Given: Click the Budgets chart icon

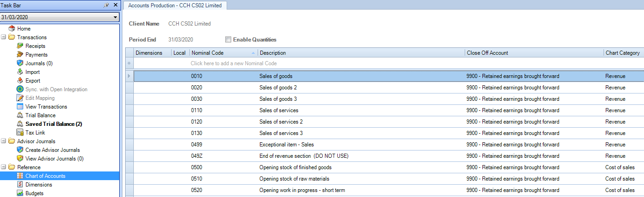Looking at the screenshot, I should click(x=20, y=193).
